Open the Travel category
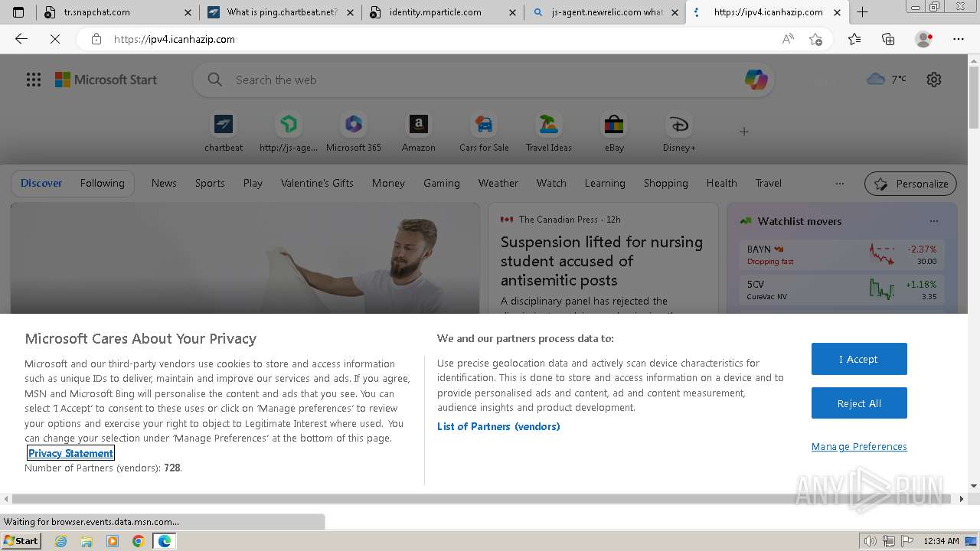Viewport: 980px width, 551px height. [769, 183]
